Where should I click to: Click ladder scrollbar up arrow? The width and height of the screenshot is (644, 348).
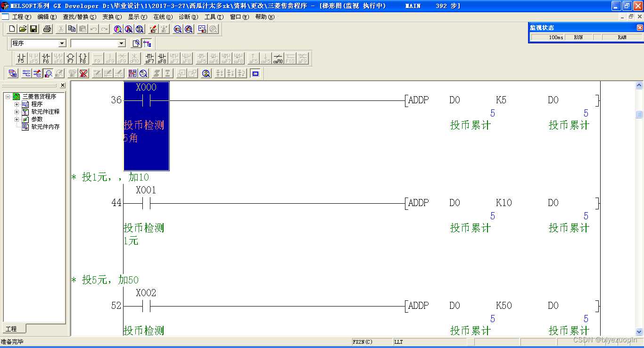(x=639, y=85)
